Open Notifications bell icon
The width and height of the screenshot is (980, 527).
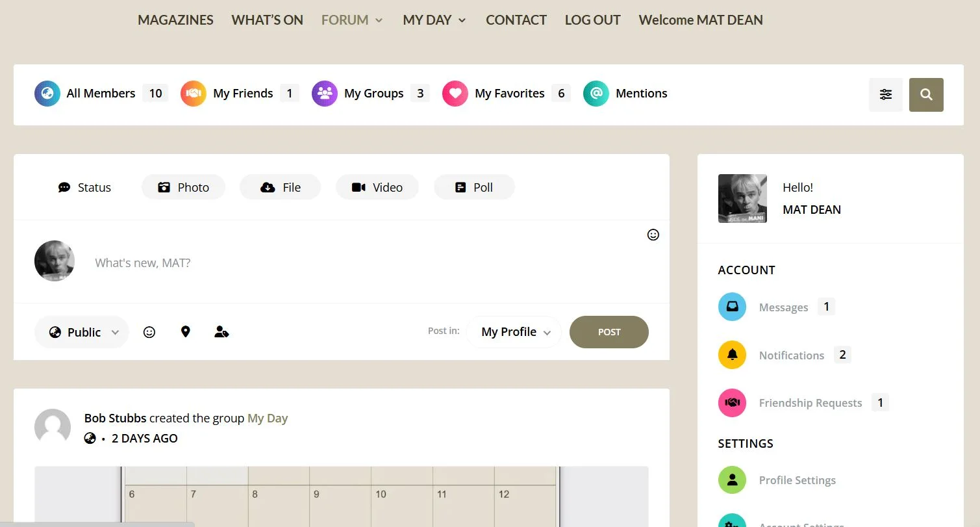732,355
